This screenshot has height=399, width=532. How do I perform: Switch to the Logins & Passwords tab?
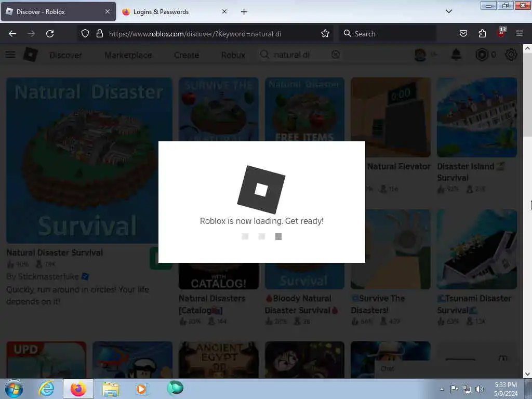[x=175, y=12]
